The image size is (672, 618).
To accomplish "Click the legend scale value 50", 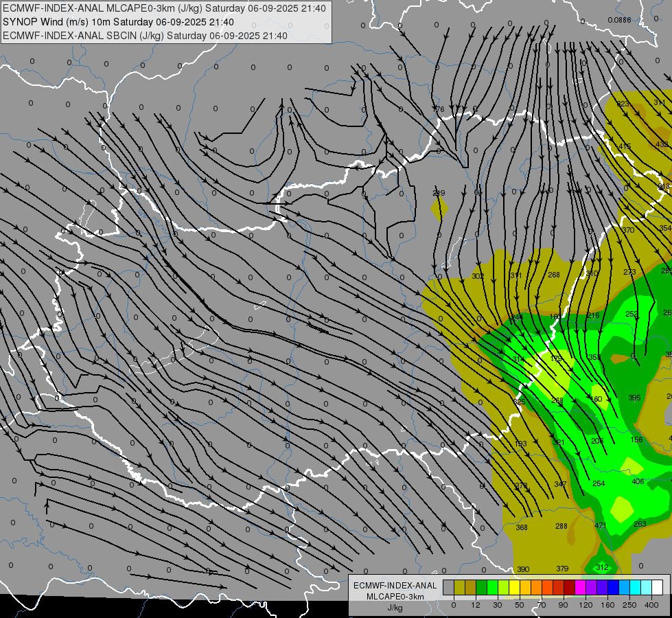I will 520,605.
